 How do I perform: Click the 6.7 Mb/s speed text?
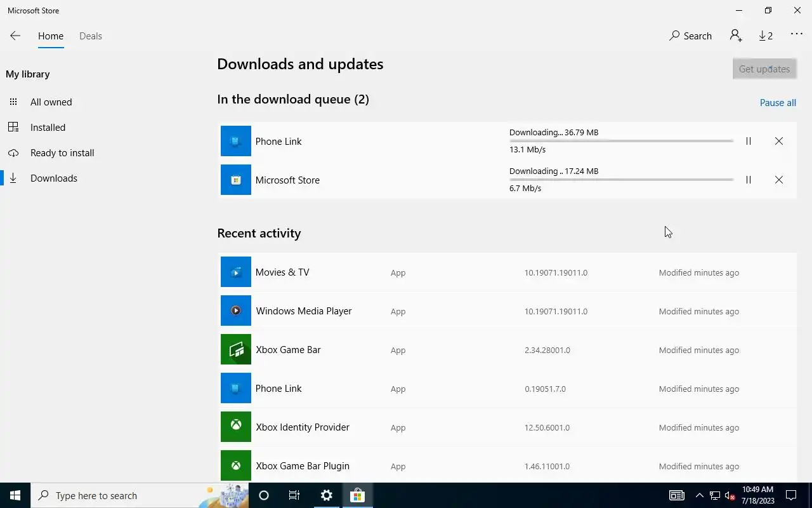[525, 188]
